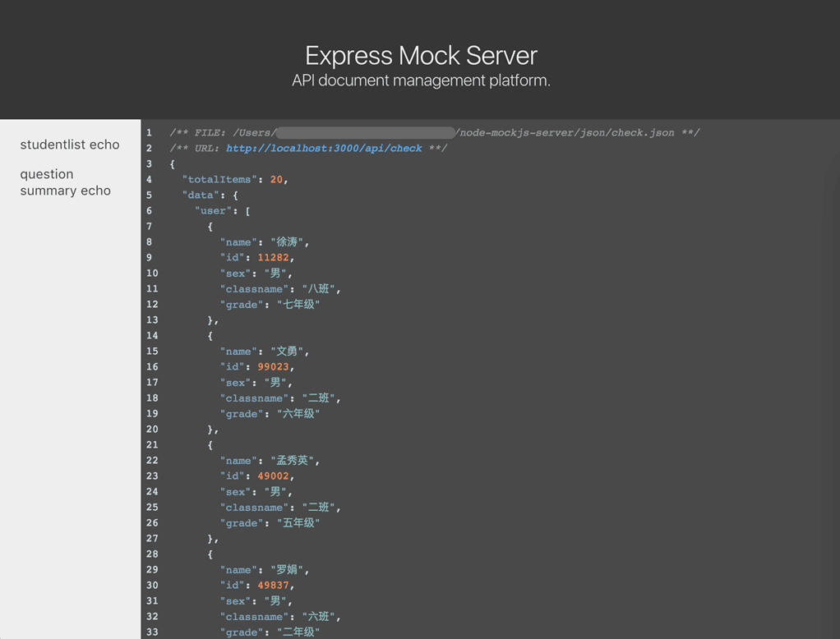The width and height of the screenshot is (840, 639).
Task: Select the "data" key in the JSON
Action: click(x=201, y=195)
